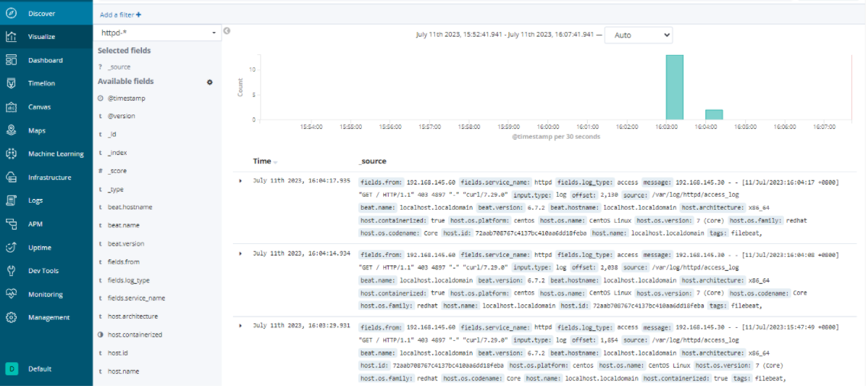Open the httpd-* index pattern dropdown

(158, 34)
